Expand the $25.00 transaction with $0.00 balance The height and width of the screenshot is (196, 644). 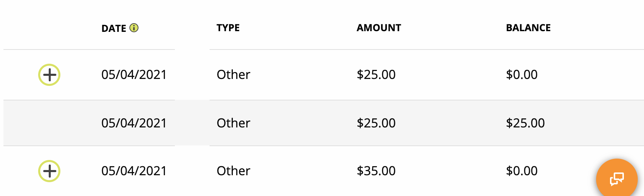49,75
